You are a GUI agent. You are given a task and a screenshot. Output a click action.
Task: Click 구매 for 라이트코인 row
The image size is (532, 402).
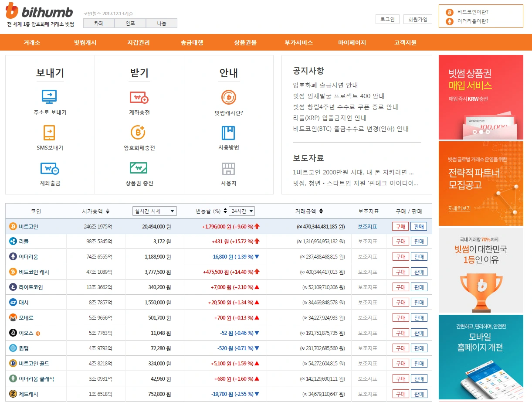400,287
